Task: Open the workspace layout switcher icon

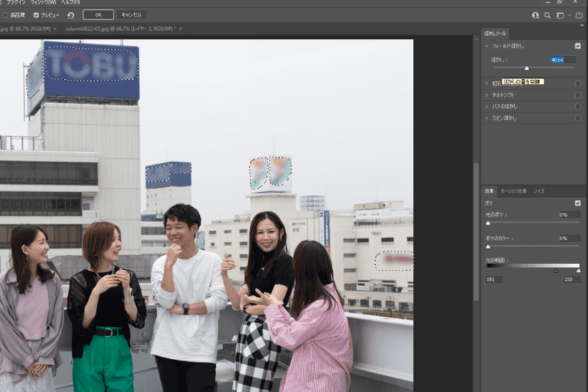Action: tap(561, 15)
